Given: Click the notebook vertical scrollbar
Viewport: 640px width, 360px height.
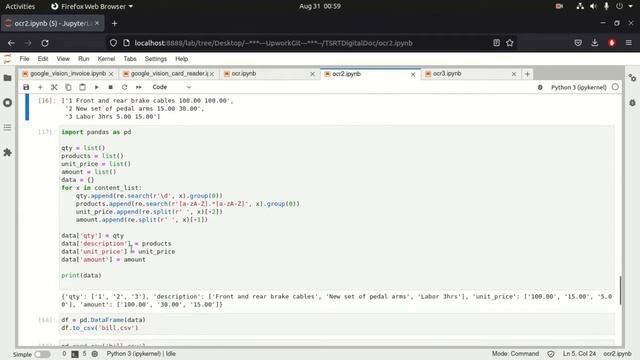Looking at the screenshot, I should 620,290.
